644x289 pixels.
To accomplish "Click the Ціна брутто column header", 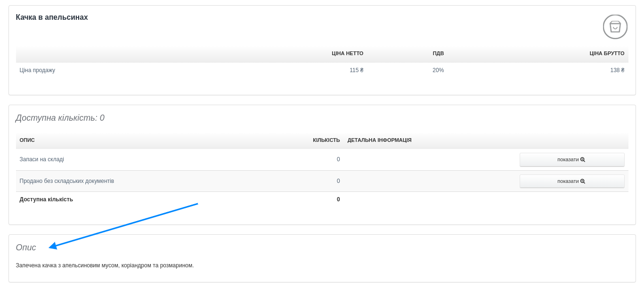I will pyautogui.click(x=607, y=53).
